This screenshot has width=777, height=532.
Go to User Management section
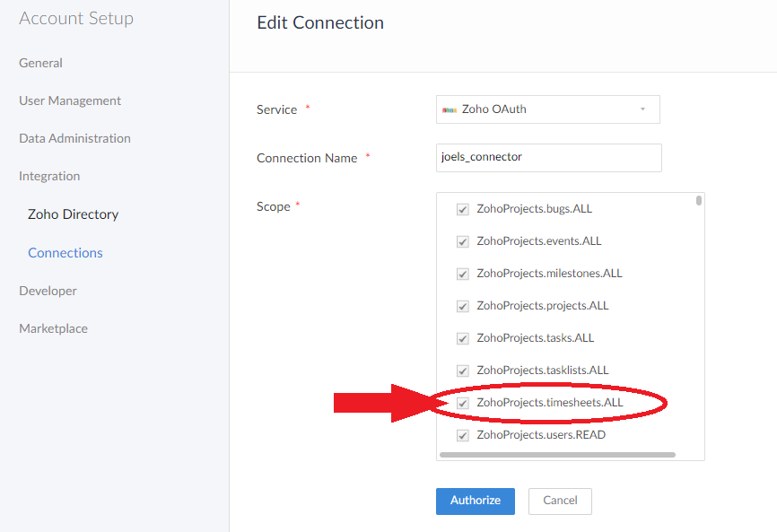70,100
